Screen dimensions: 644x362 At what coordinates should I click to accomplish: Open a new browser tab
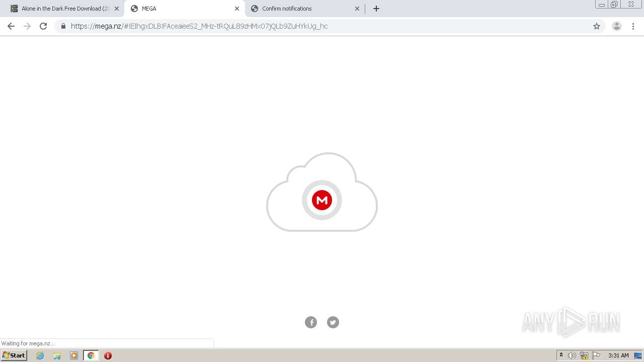click(376, 9)
